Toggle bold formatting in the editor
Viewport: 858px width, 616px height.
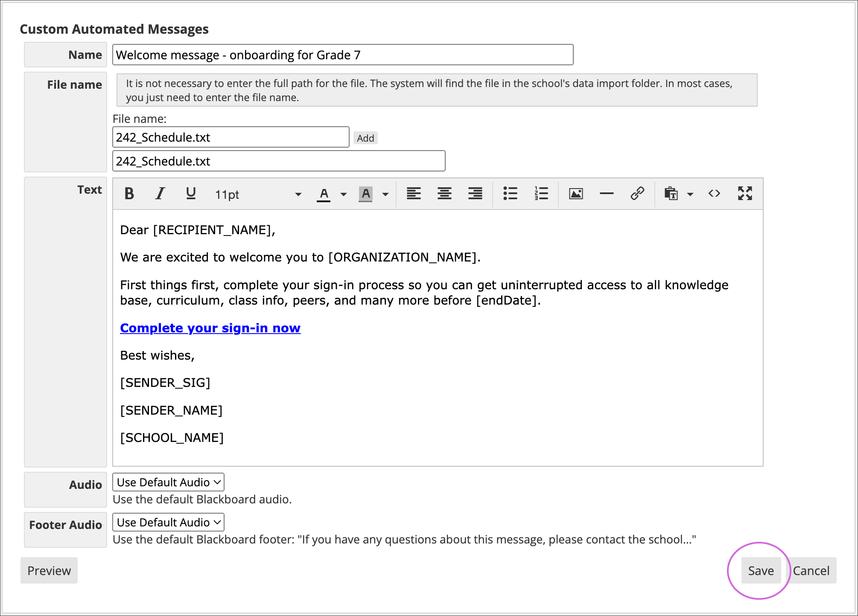(129, 194)
